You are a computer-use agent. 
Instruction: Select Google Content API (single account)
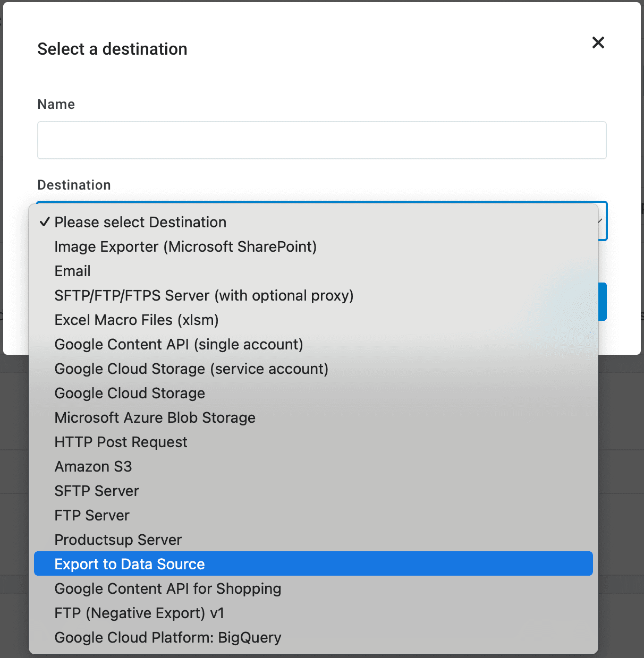click(179, 345)
